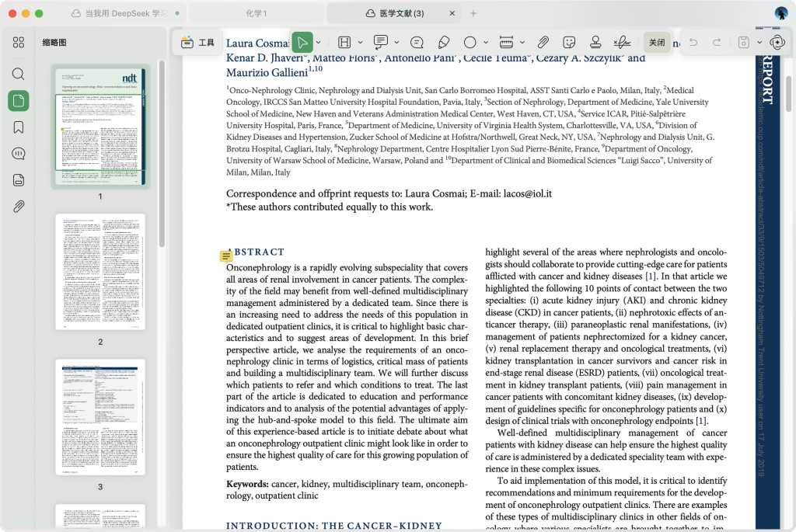This screenshot has height=532, width=796.
Task: Open the sticker tool
Action: click(x=569, y=43)
